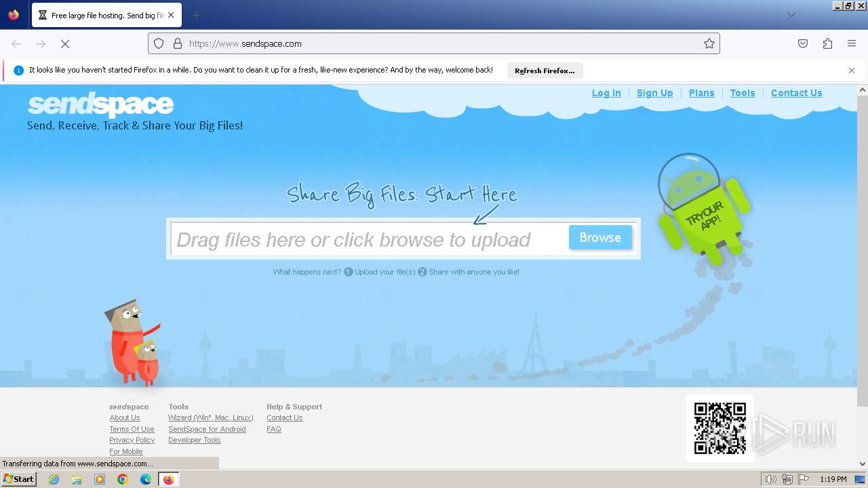The height and width of the screenshot is (488, 868).
Task: Click the Refresh Firefox button
Action: (x=545, y=70)
